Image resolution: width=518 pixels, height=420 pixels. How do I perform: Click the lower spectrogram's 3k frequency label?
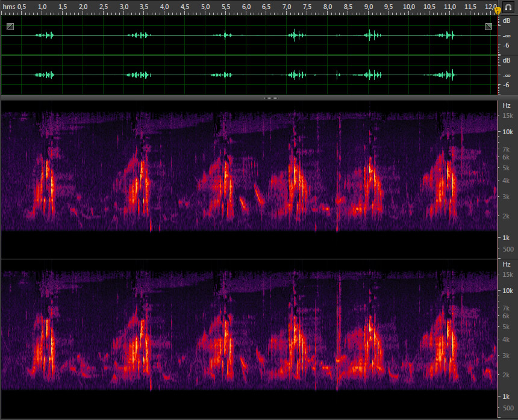506,356
